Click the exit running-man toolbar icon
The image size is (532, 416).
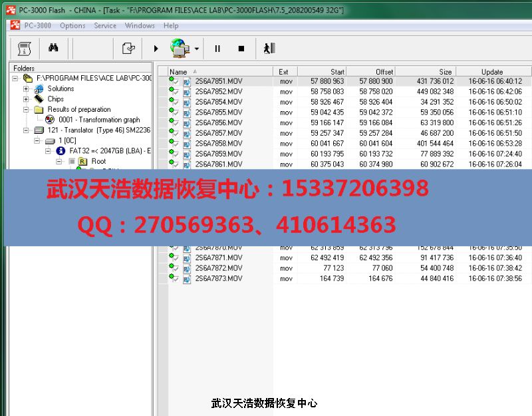(269, 48)
